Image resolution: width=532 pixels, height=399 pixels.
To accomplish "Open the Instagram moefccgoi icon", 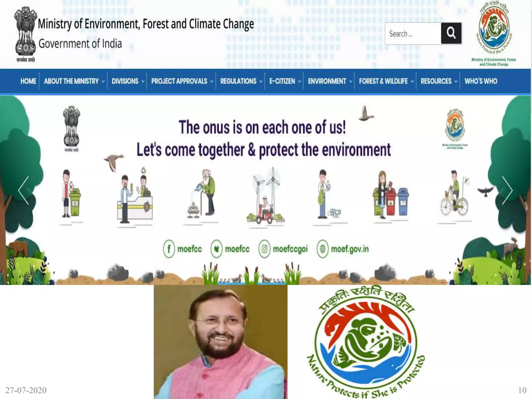I will tap(264, 249).
